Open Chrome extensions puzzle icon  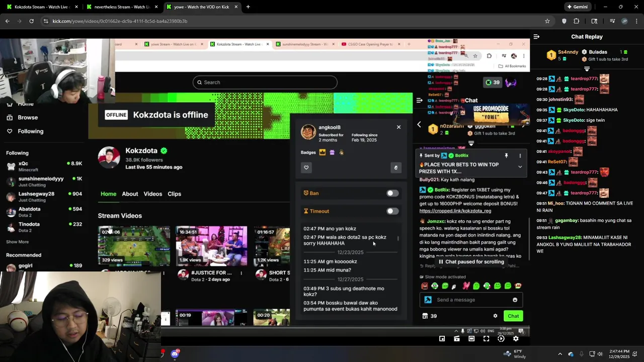577,21
